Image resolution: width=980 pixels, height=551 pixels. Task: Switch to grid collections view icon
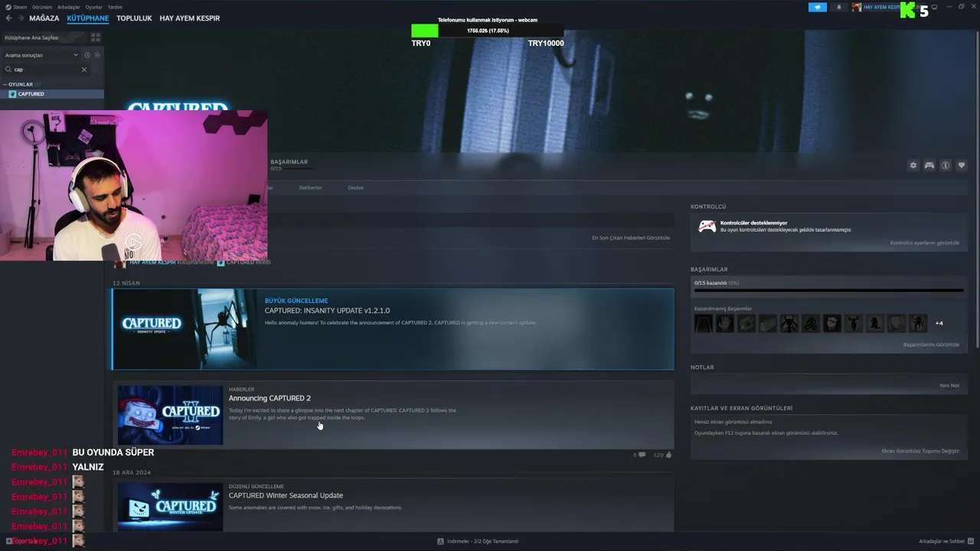[96, 37]
